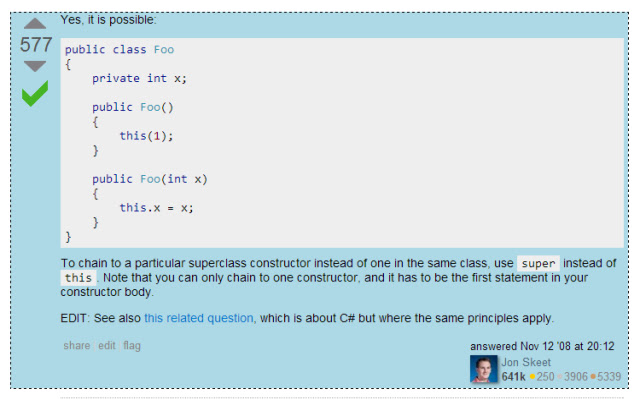Click the inline 'super' code snippet
The height and width of the screenshot is (400, 640).
(538, 263)
